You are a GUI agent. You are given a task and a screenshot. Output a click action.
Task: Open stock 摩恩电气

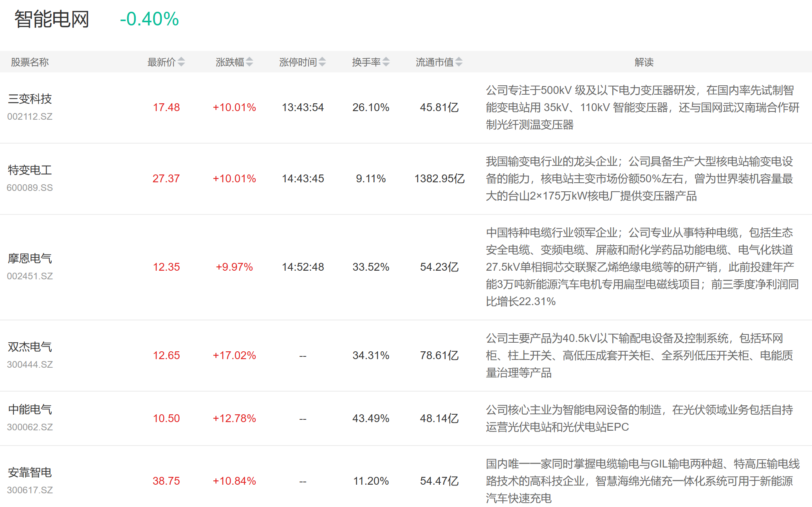tap(30, 259)
